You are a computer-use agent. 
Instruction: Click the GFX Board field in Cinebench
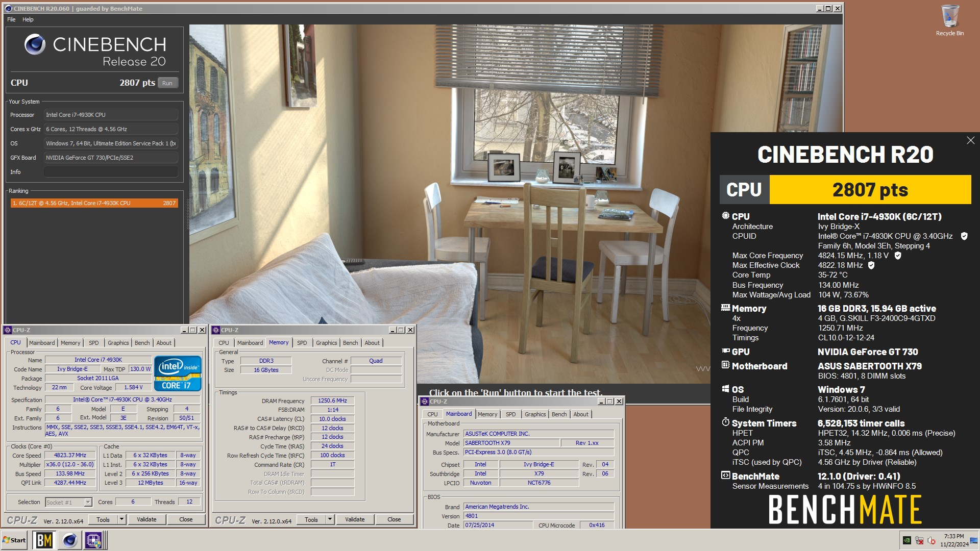tap(111, 158)
